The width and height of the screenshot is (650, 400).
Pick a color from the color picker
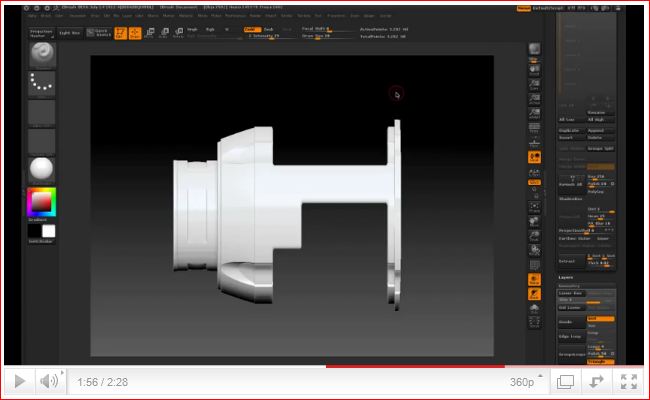click(41, 201)
